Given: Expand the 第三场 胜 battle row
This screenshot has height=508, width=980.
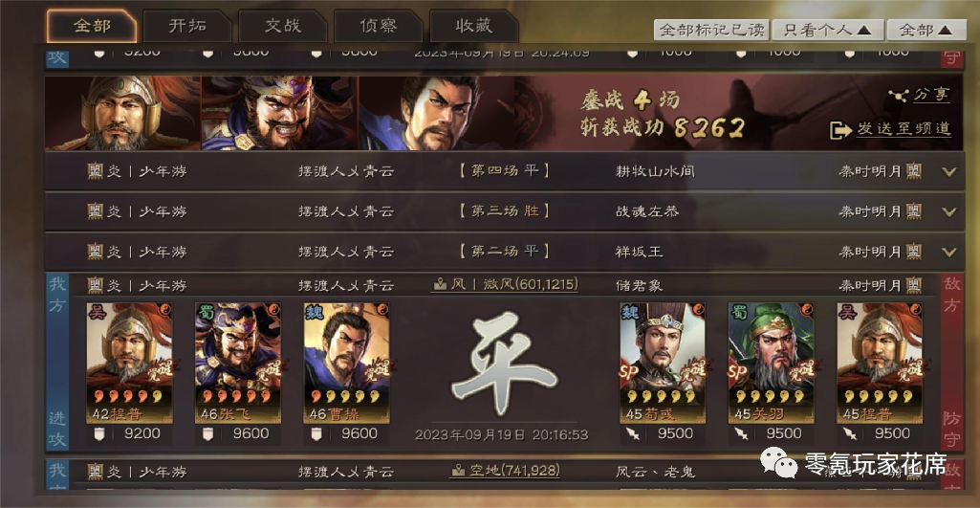Looking at the screenshot, I should point(948,212).
